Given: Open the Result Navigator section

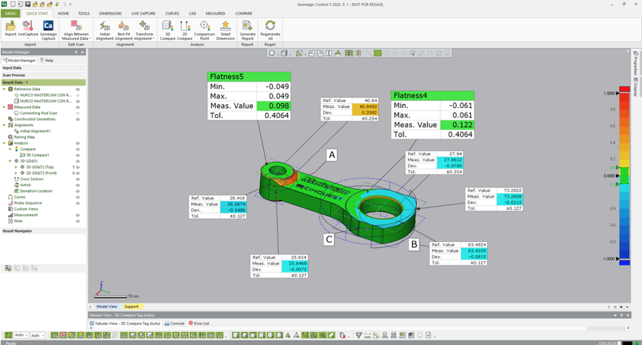Looking at the screenshot, I should (x=43, y=231).
